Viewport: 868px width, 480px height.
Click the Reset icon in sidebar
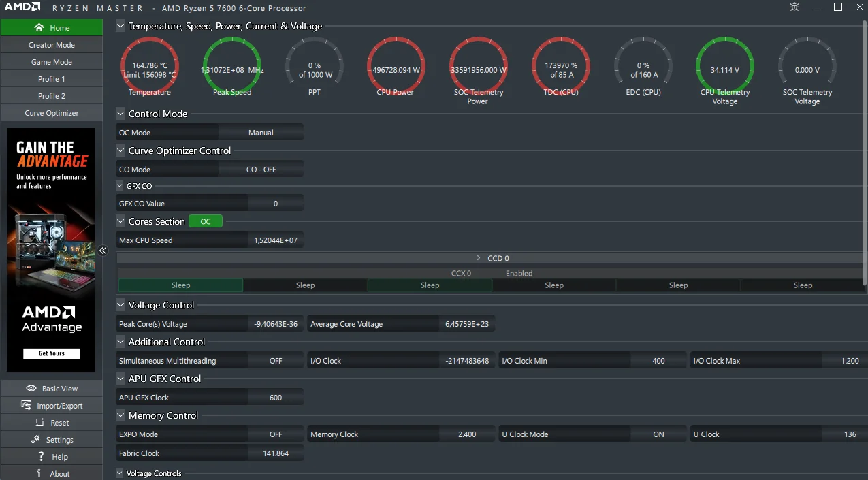(x=40, y=422)
